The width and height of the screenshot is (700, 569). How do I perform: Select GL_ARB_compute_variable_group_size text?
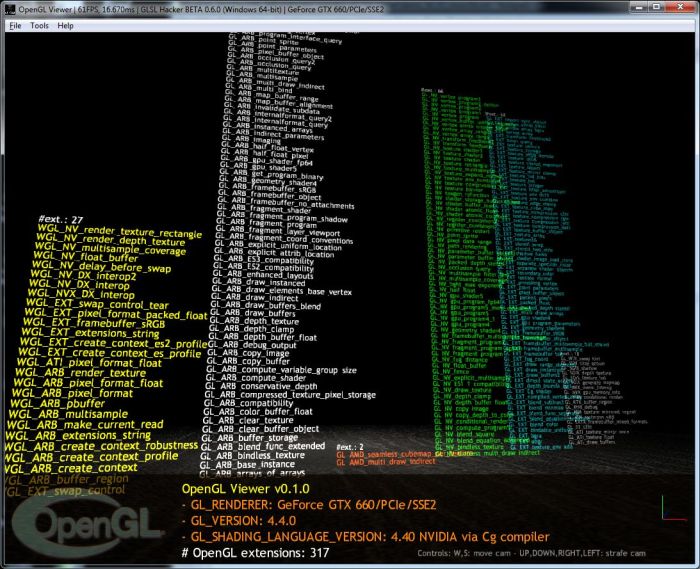[281, 370]
